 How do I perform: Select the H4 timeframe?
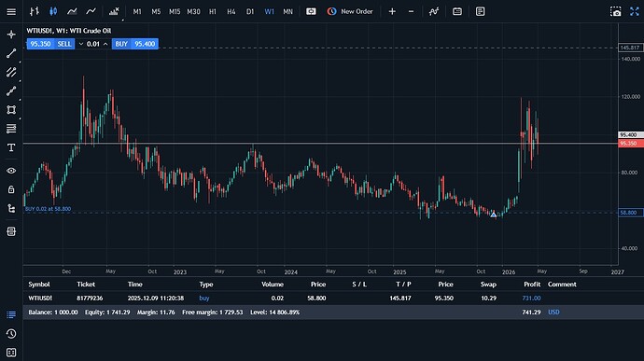point(231,12)
